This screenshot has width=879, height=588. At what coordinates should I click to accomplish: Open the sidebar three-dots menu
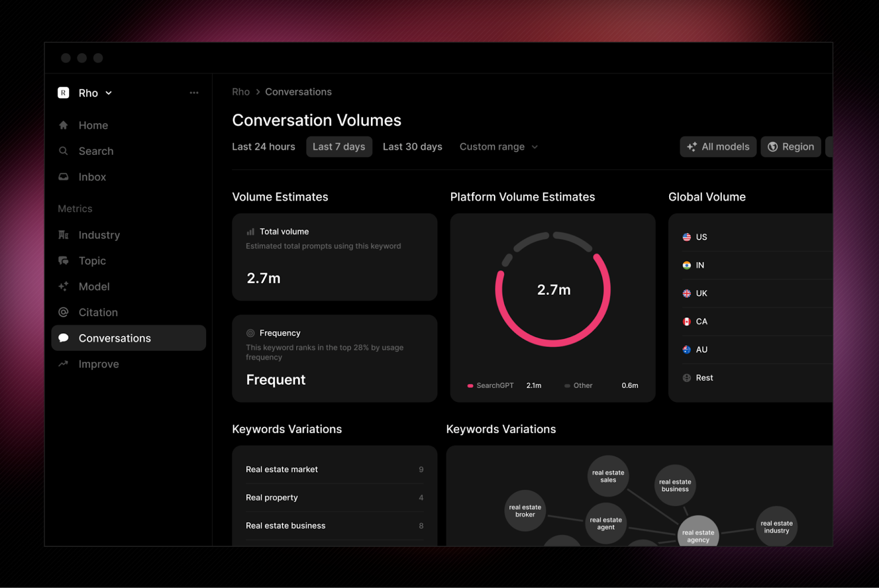click(x=194, y=93)
